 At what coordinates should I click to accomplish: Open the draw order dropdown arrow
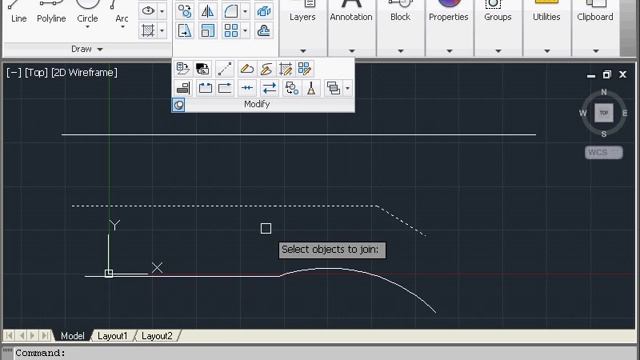(347, 88)
